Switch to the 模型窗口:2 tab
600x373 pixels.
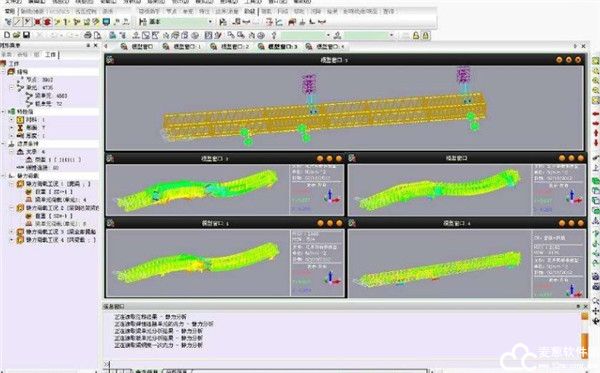pyautogui.click(x=229, y=47)
